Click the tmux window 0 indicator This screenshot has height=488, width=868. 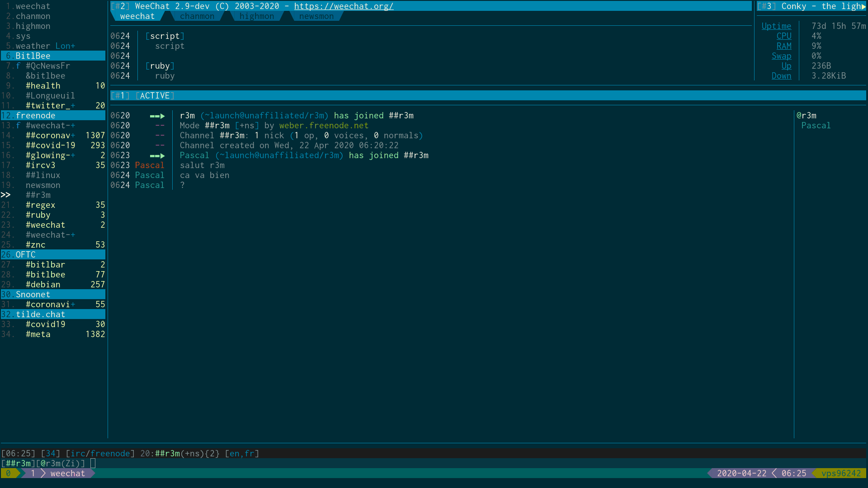pos(8,474)
